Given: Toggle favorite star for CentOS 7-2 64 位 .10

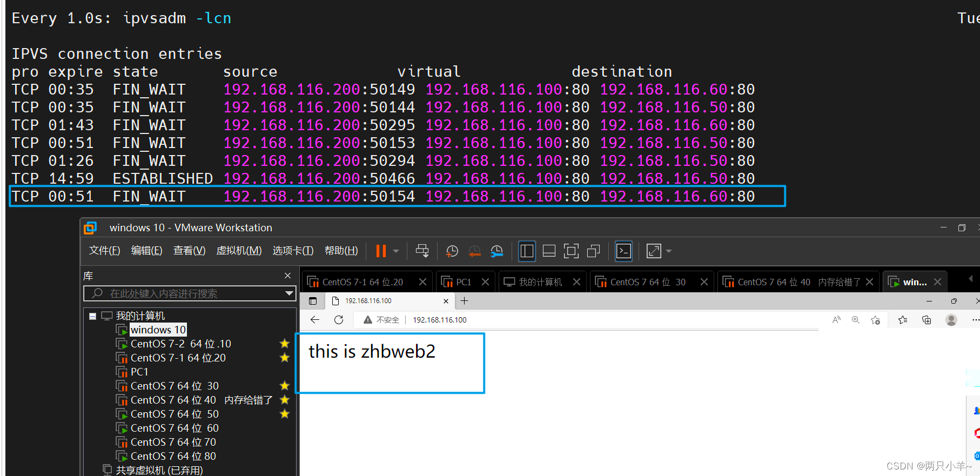Looking at the screenshot, I should [285, 344].
